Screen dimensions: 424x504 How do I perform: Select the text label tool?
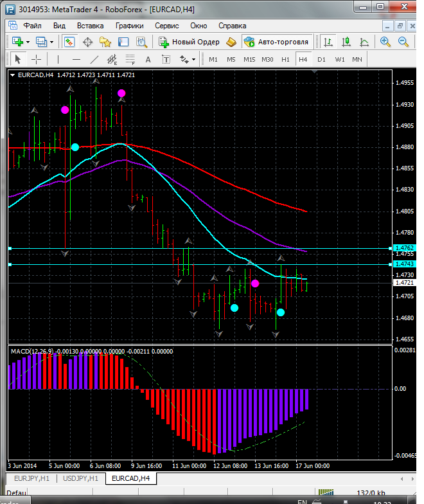pos(148,59)
